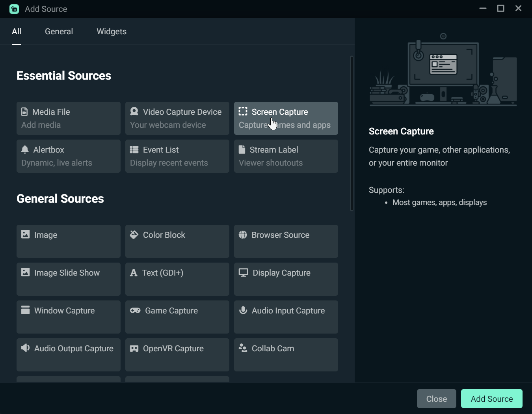
Task: Select the Game Capture controller icon
Action: 135,310
